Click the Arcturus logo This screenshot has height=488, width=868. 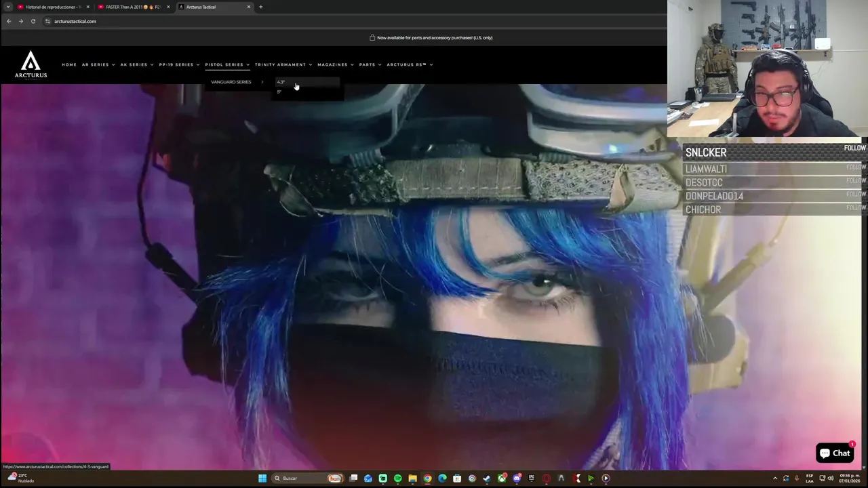click(x=31, y=64)
